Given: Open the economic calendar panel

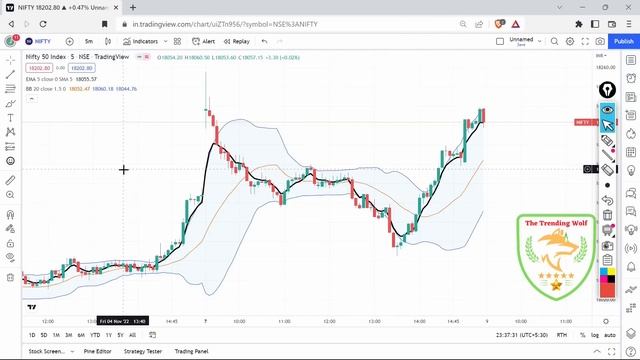Looking at the screenshot, I should coord(631,152).
